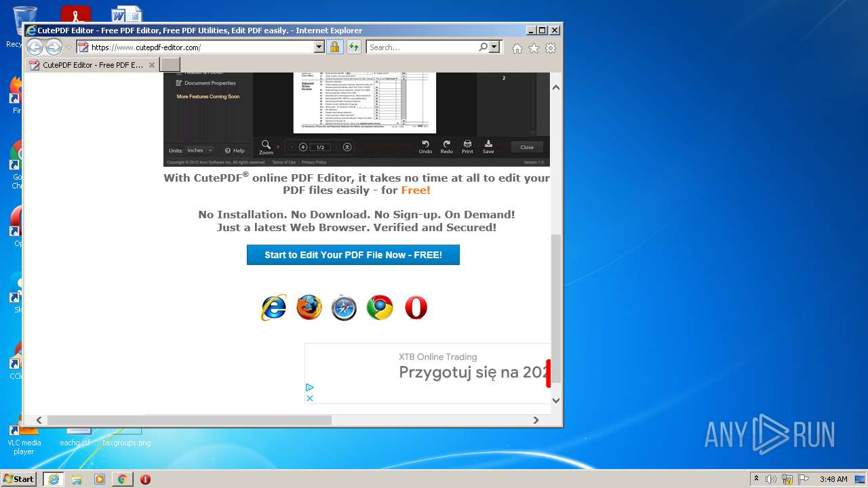This screenshot has height=488, width=868.
Task: Click the volume speaker tray icon
Action: tap(771, 479)
